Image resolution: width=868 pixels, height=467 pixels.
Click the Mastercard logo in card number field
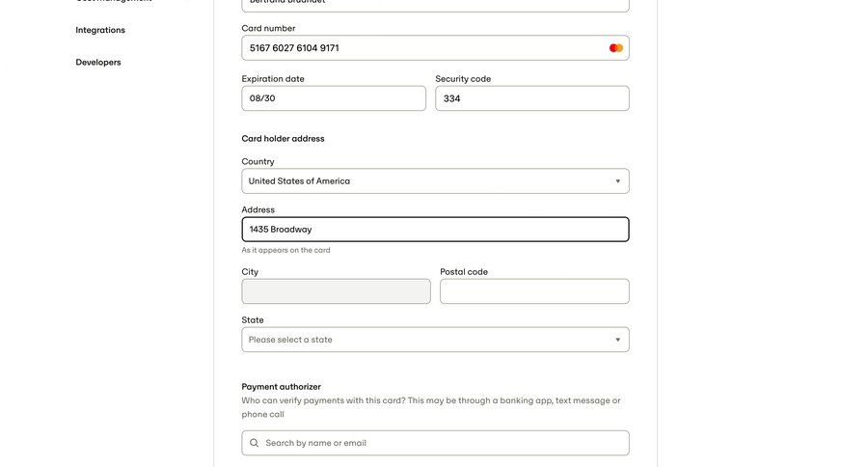coord(615,48)
